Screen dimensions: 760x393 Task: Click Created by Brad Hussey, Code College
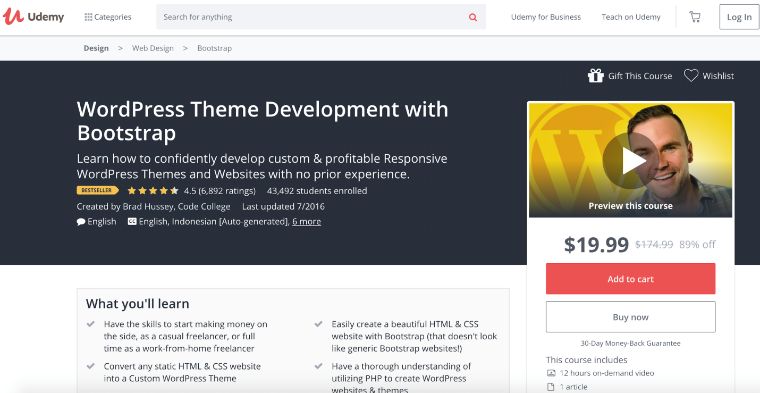tap(154, 206)
